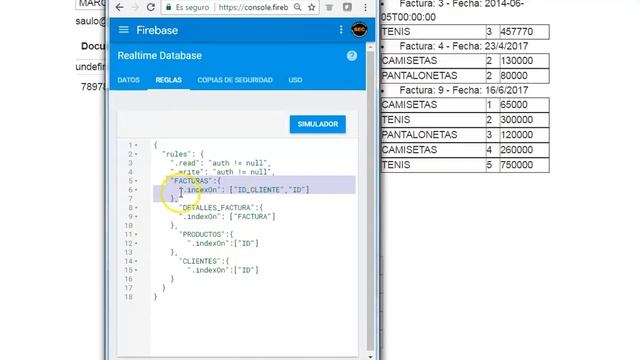640x360 pixels.
Task: Fold the CLIENTES block on line 14
Action: point(136,261)
